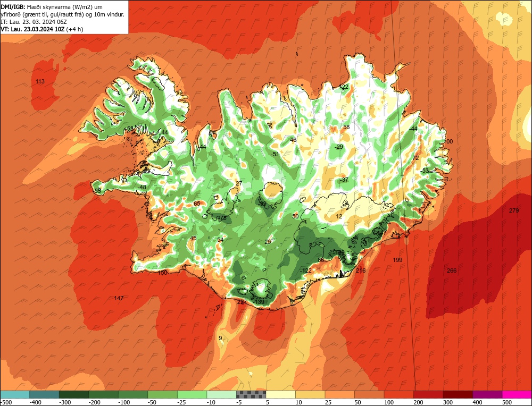The image size is (532, 406).
Task: Select the '147' value over the southwest sea
Action: coord(119,298)
